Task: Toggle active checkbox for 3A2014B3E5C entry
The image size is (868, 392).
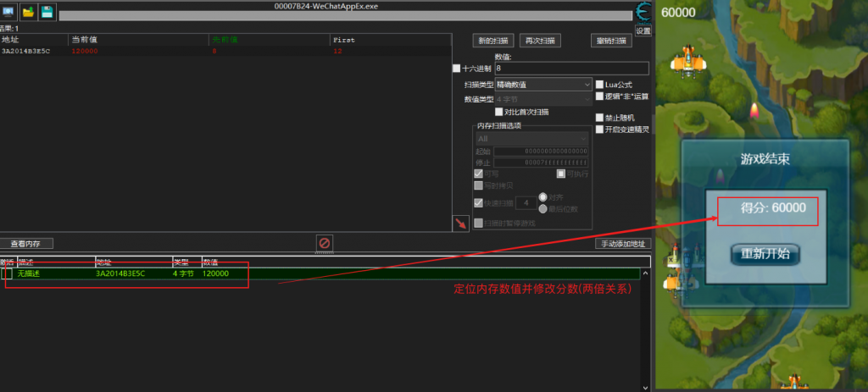Action: pyautogui.click(x=8, y=273)
